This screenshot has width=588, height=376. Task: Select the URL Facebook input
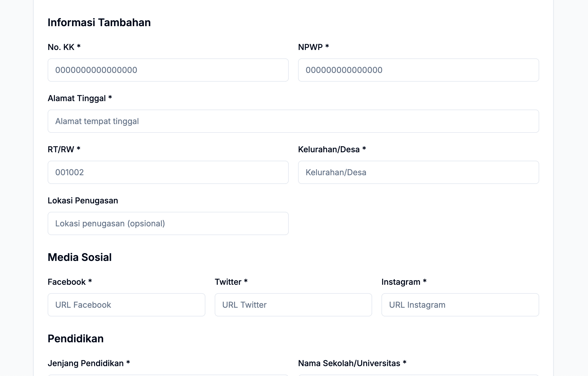pyautogui.click(x=126, y=305)
